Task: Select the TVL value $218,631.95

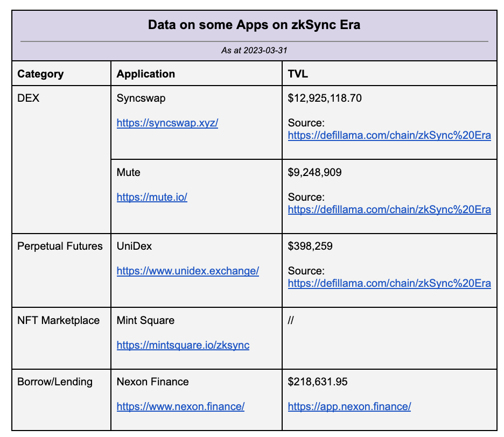Action: click(318, 382)
